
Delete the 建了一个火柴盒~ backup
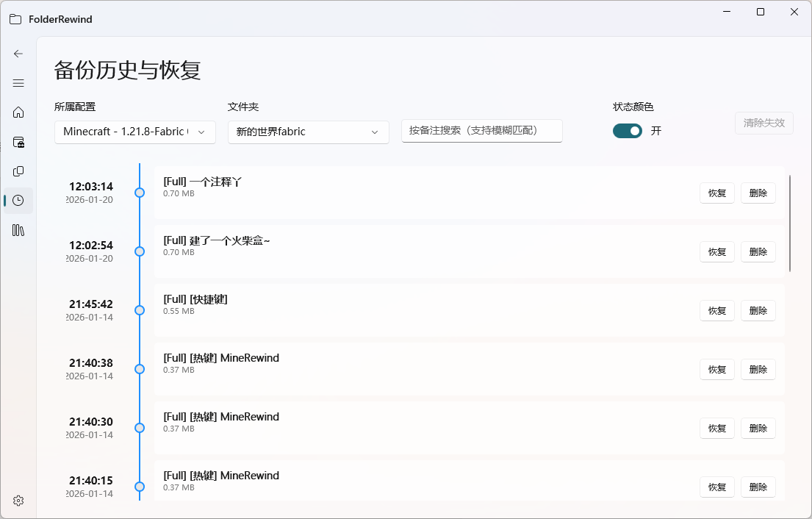(758, 252)
